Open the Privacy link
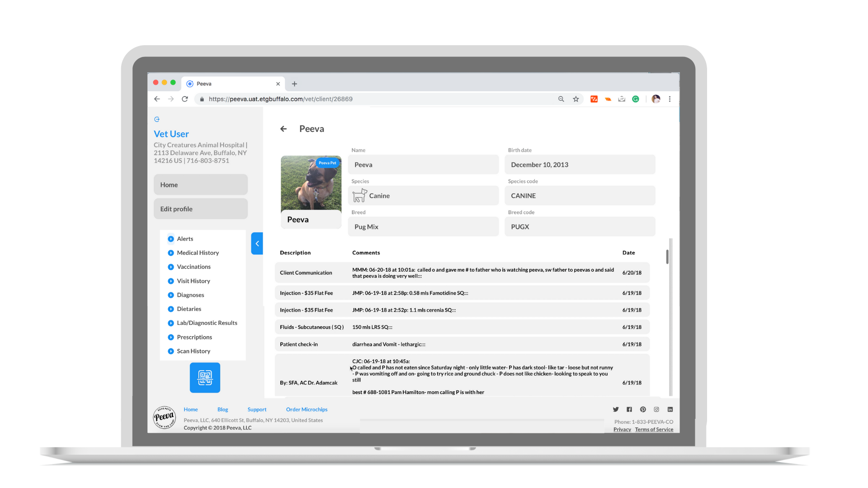 (622, 430)
